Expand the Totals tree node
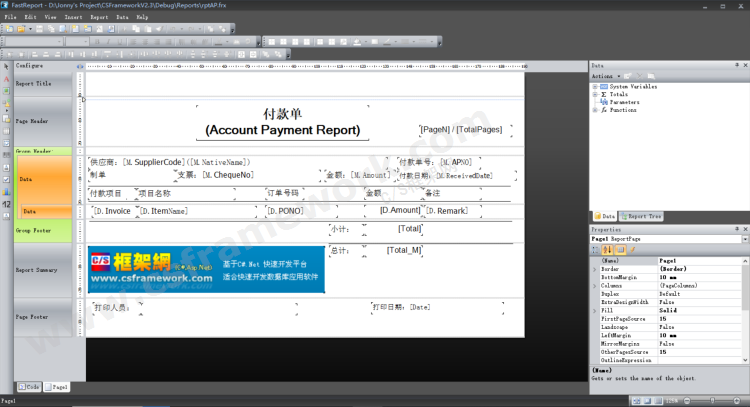The width and height of the screenshot is (750, 407). (595, 94)
